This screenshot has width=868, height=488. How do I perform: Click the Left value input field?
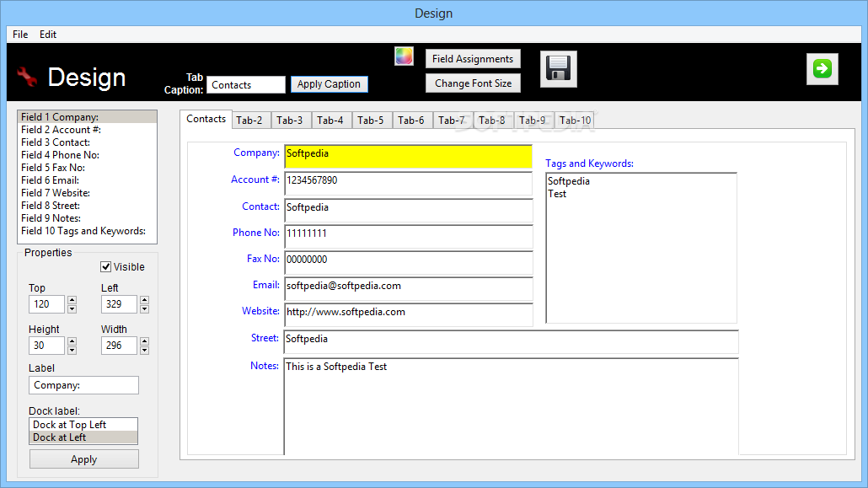tap(119, 304)
